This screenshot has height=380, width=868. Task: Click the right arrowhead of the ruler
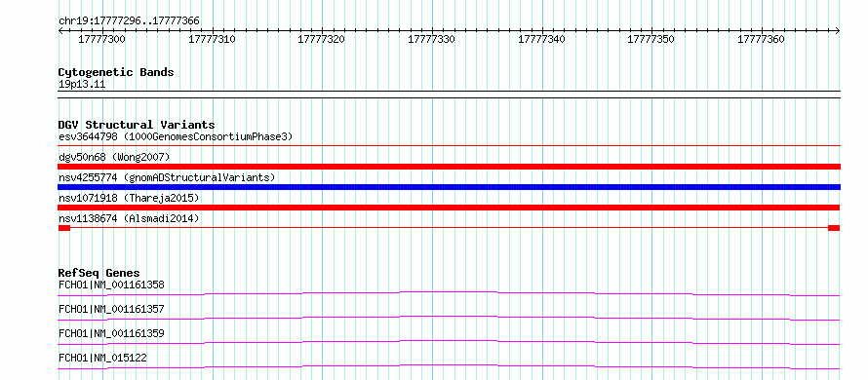(838, 30)
